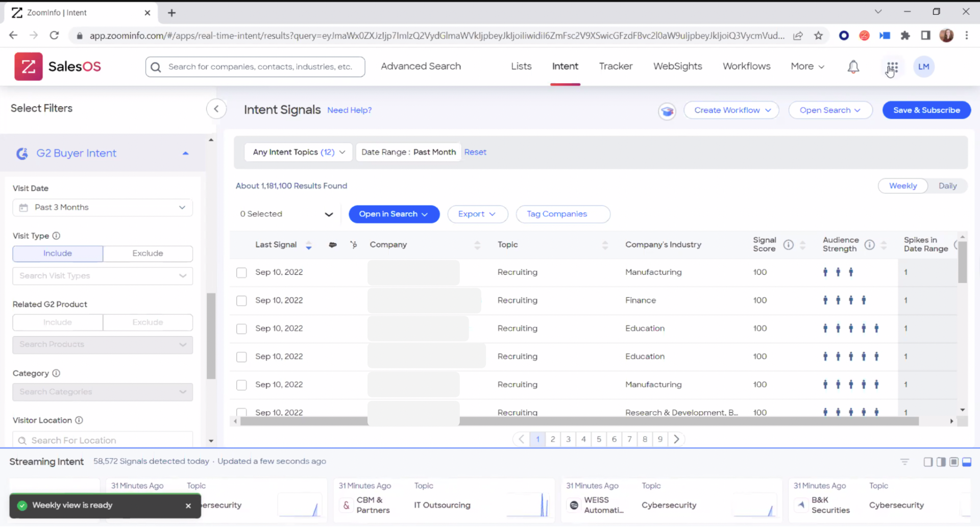The height and width of the screenshot is (530, 980).
Task: Open the apps grid launcher
Action: pyautogui.click(x=892, y=67)
